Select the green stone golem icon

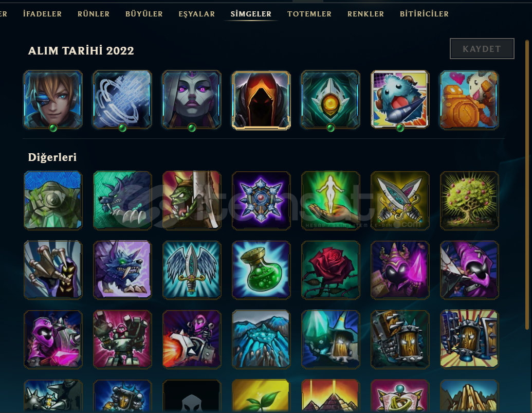point(53,201)
